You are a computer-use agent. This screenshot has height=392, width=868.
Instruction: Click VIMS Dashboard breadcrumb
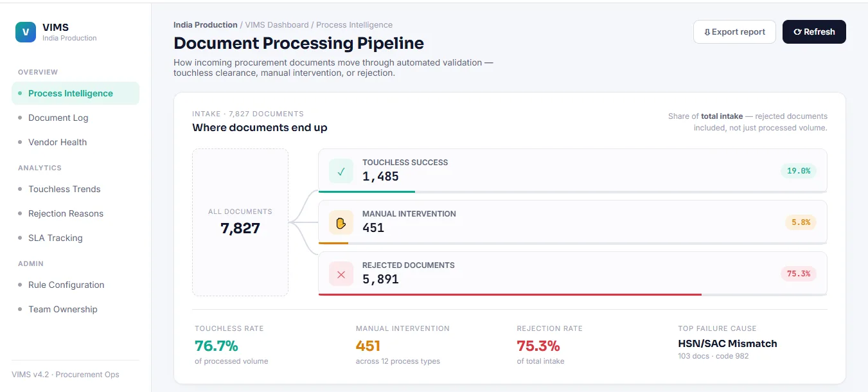point(277,25)
